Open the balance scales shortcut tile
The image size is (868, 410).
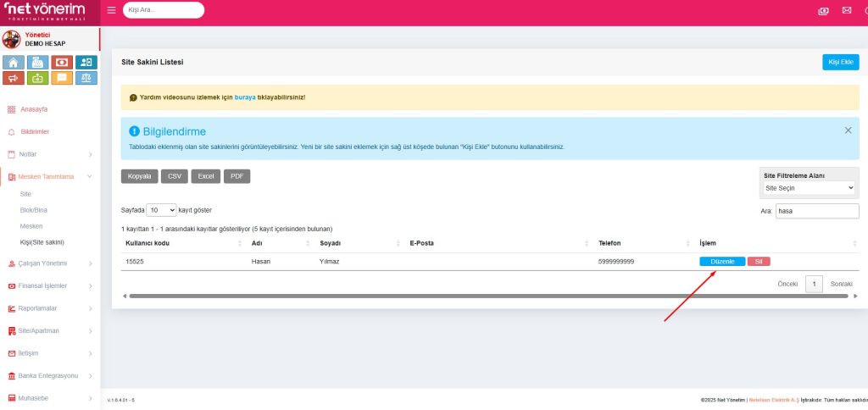coord(86,78)
